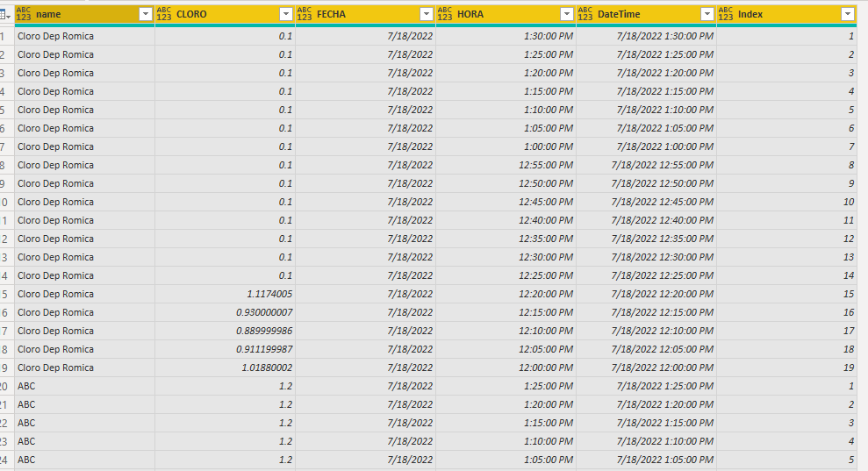Viewport: 868px width, 471px height.
Task: Click HORA cell 12:15:00 PM
Action: pyautogui.click(x=506, y=312)
